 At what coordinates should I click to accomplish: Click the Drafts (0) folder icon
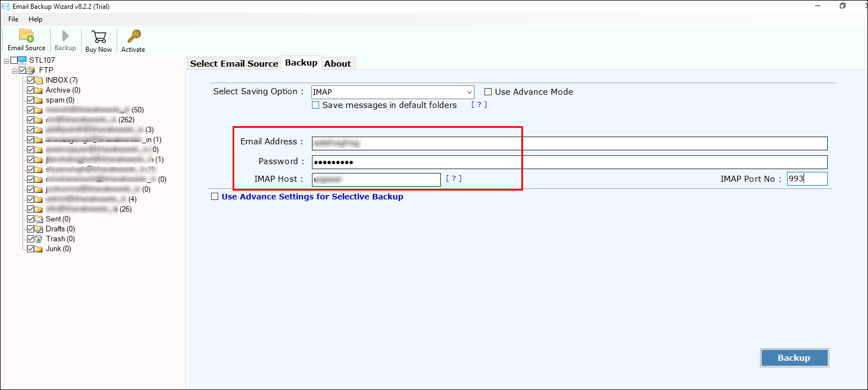39,229
